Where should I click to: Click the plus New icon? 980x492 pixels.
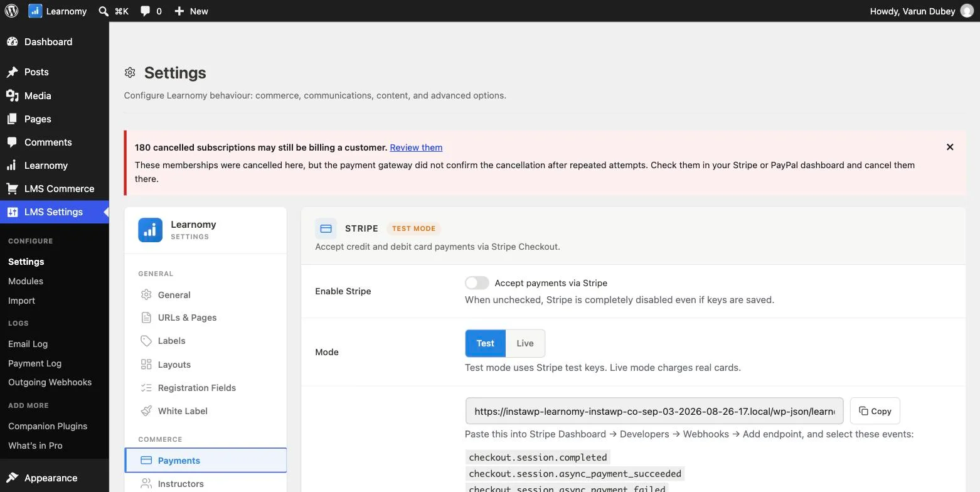point(179,11)
